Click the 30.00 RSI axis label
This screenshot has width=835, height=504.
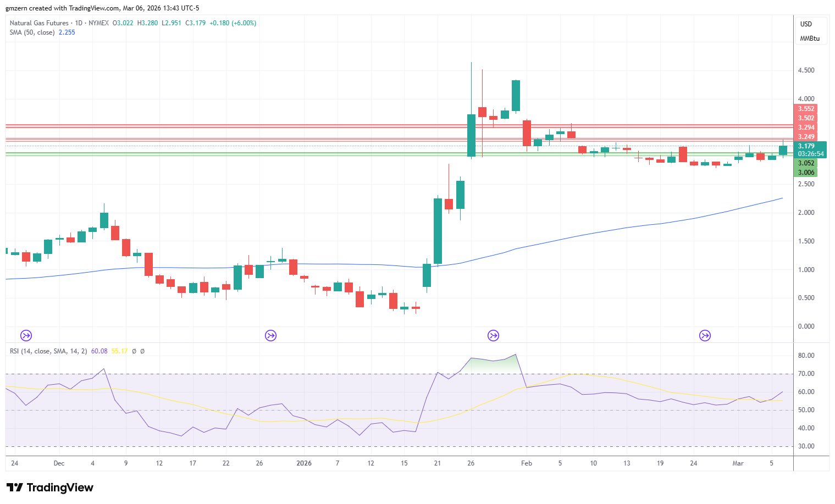coord(806,446)
